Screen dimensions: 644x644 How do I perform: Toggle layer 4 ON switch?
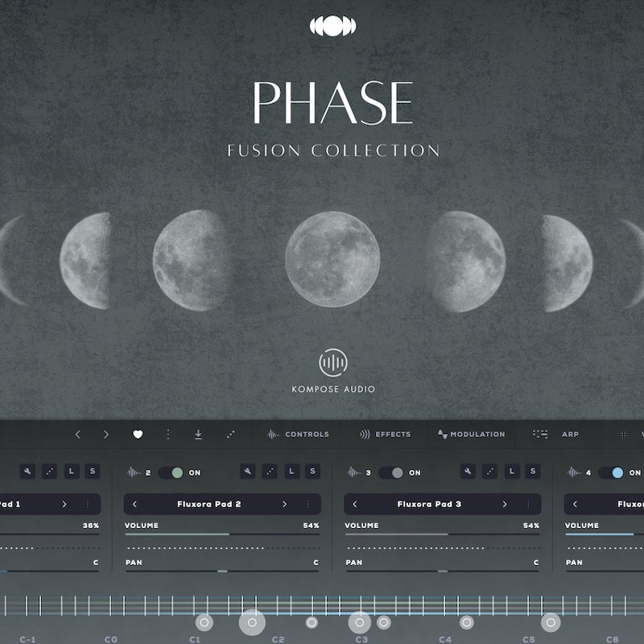pyautogui.click(x=611, y=473)
